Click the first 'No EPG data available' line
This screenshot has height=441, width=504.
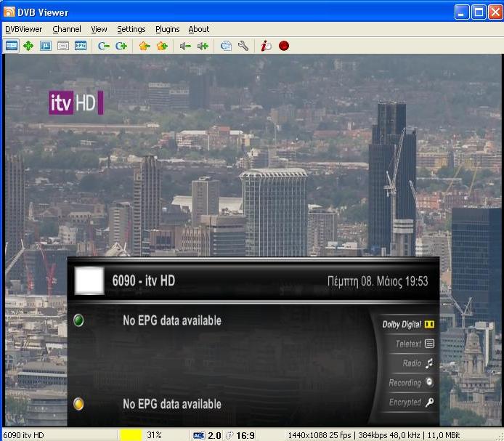172,320
